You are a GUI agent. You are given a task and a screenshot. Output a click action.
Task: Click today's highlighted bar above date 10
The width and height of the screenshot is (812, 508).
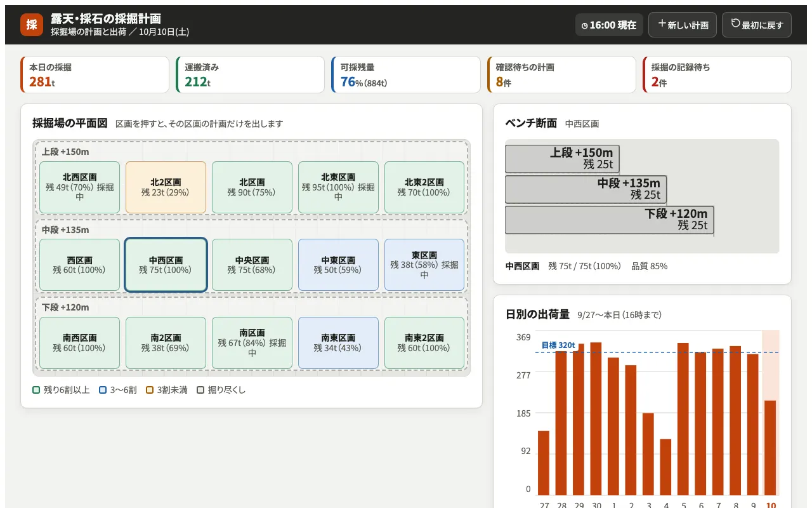[770, 448]
